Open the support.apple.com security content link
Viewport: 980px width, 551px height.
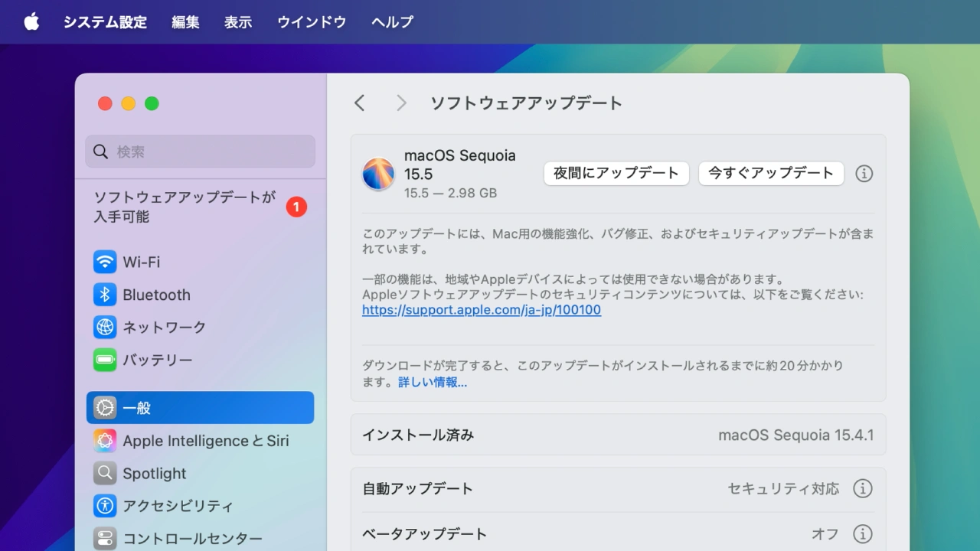tap(482, 310)
